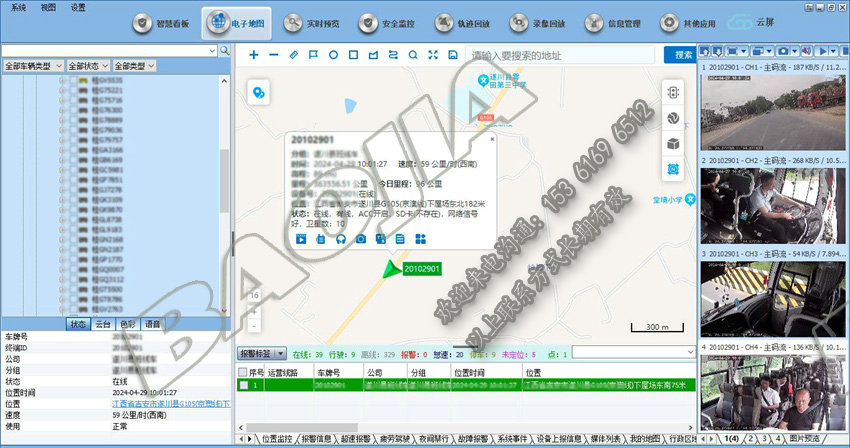Check the first vehicle checkbox in tree list
This screenshot has width=850, height=448.
point(75,80)
